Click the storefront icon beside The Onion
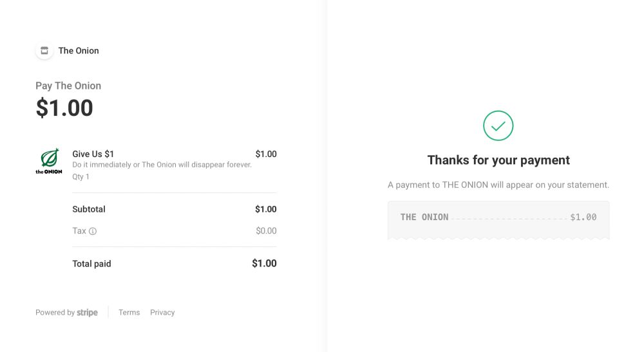 pos(44,50)
